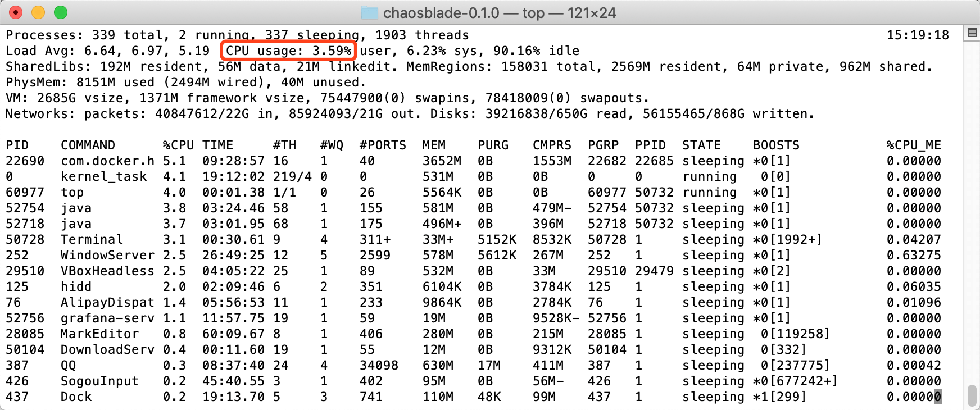Click the PID column header
This screenshot has height=410, width=980.
(17, 145)
